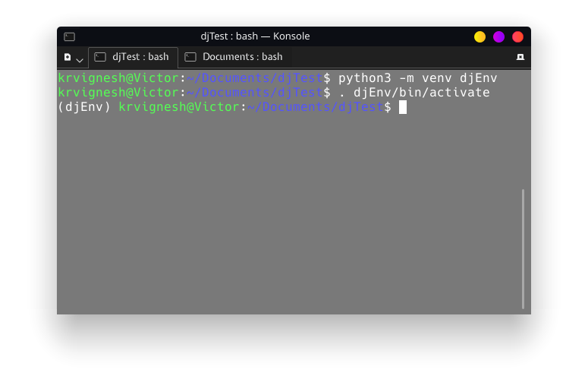Viewport: 588px width, 379px height.
Task: Expand the new tab profile dropdown arrow
Action: 79,60
